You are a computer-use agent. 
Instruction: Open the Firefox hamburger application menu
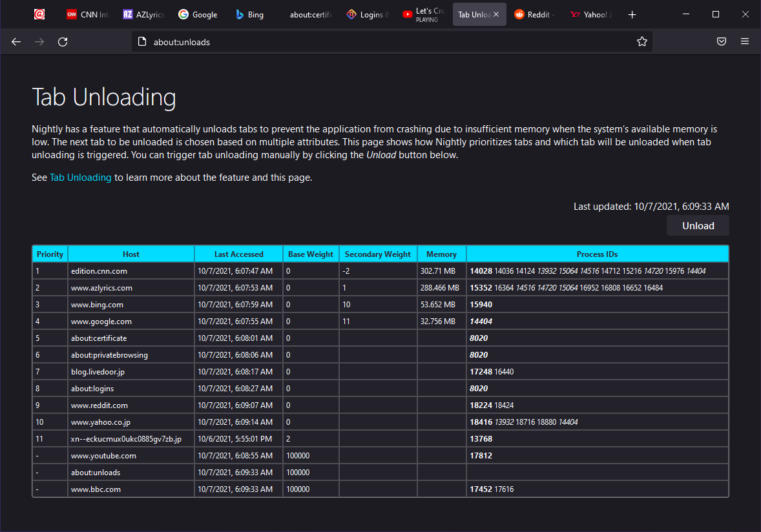745,42
